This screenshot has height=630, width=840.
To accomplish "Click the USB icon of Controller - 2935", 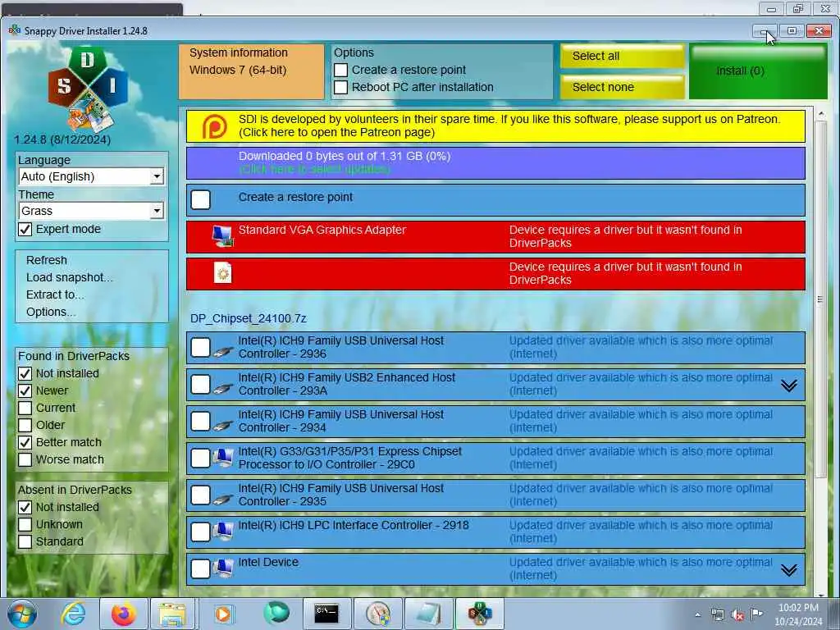I will point(223,500).
